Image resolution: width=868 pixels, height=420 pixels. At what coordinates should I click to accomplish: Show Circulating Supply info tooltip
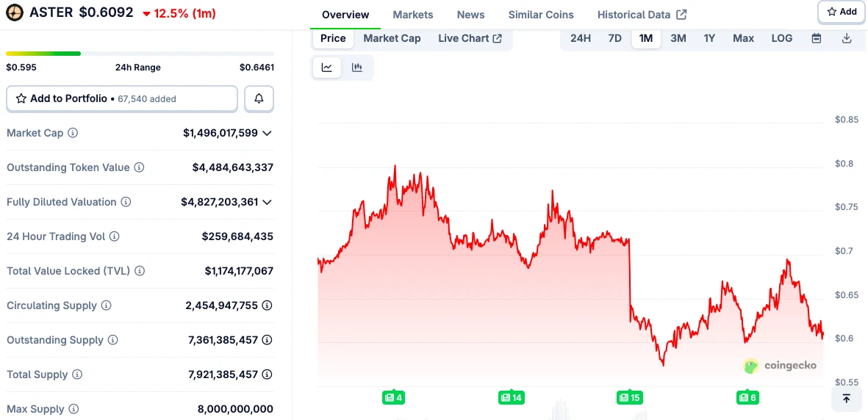[106, 305]
